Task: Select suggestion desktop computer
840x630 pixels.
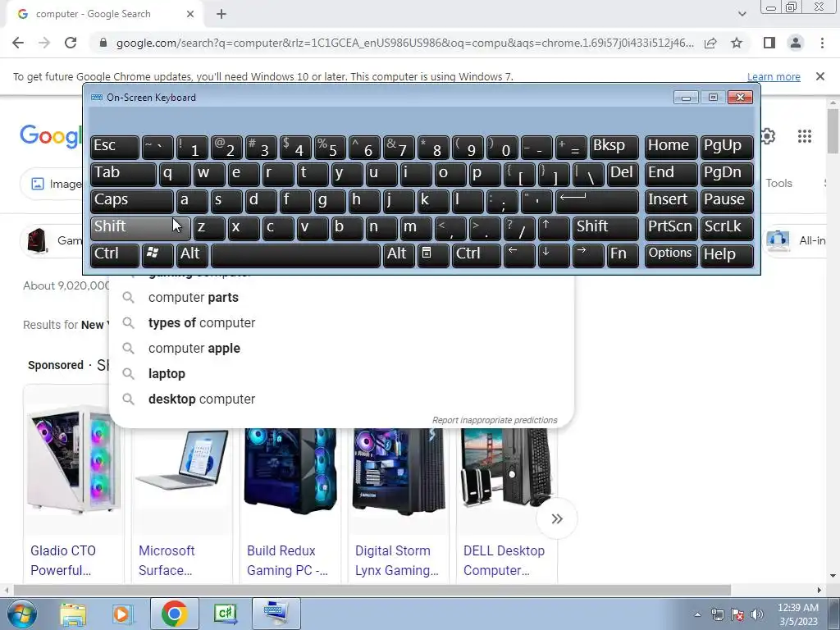Action: [341, 399]
